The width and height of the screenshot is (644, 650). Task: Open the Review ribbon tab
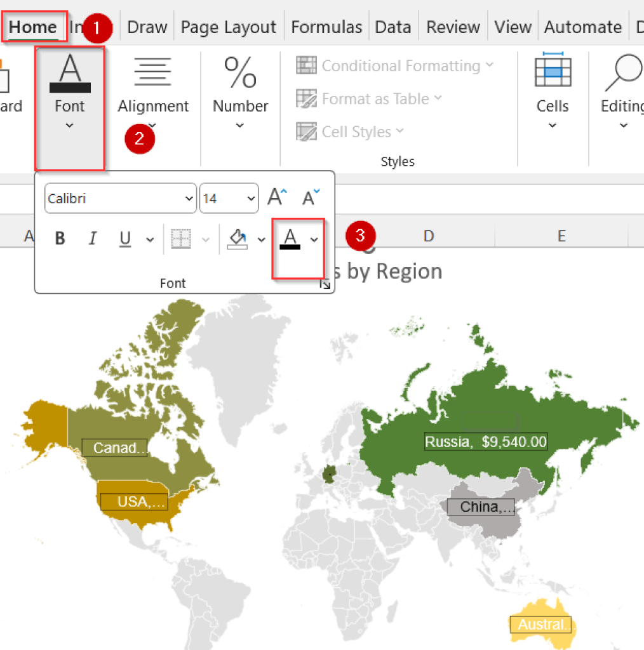pyautogui.click(x=453, y=27)
